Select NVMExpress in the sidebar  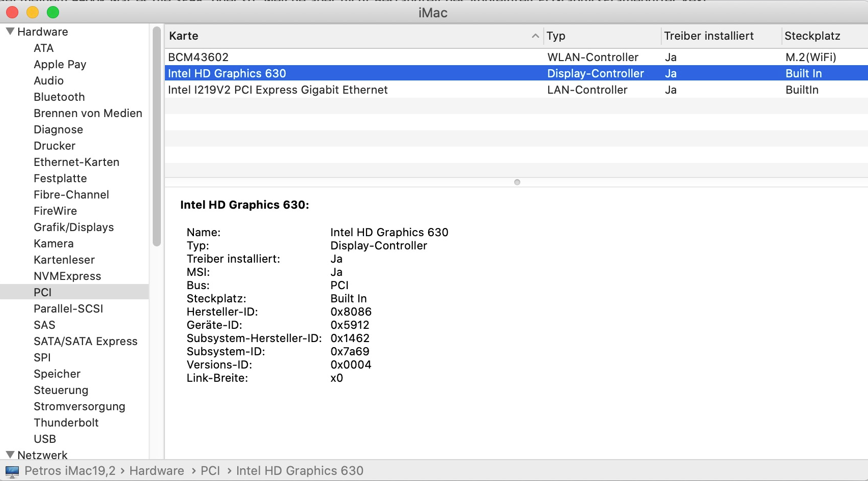67,276
